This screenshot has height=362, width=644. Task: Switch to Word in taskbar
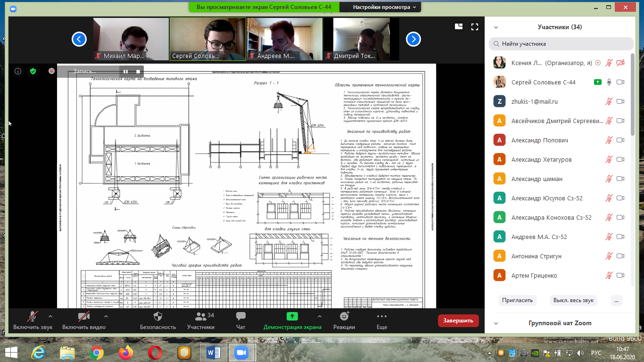pyautogui.click(x=213, y=352)
